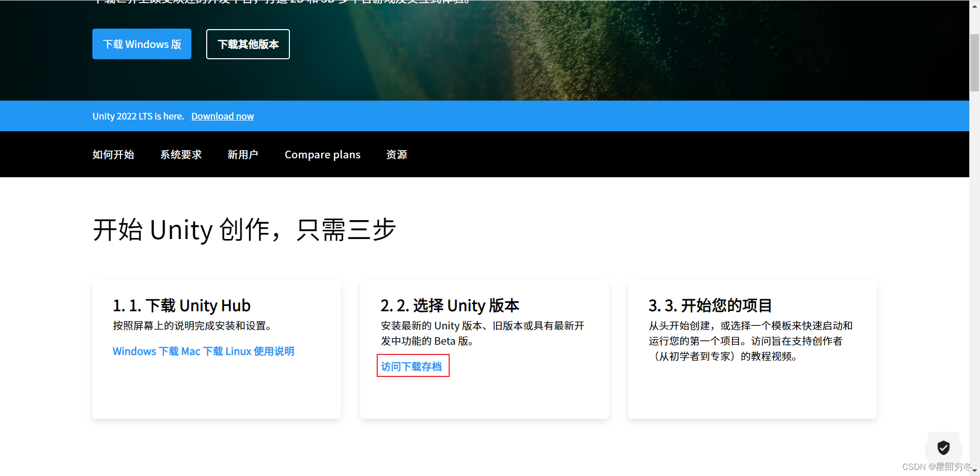Switch to the Compare plans section
The width and height of the screenshot is (980, 476).
point(322,154)
